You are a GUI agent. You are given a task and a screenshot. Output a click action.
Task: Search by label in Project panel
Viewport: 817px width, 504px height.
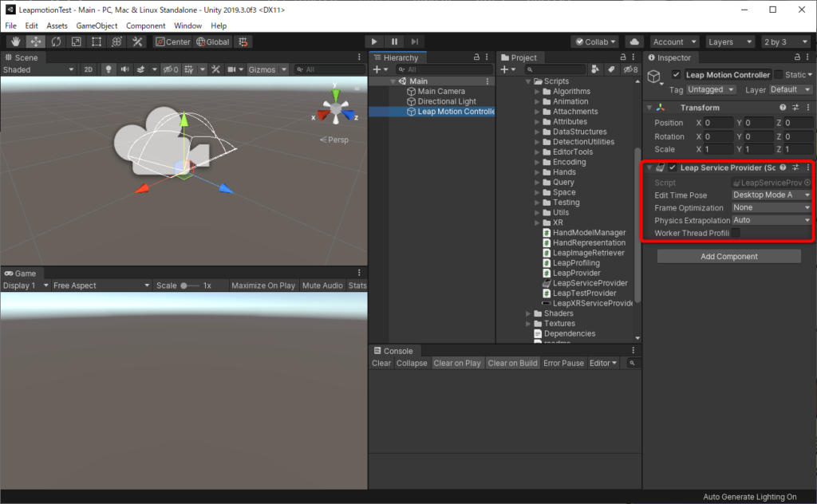click(x=610, y=69)
